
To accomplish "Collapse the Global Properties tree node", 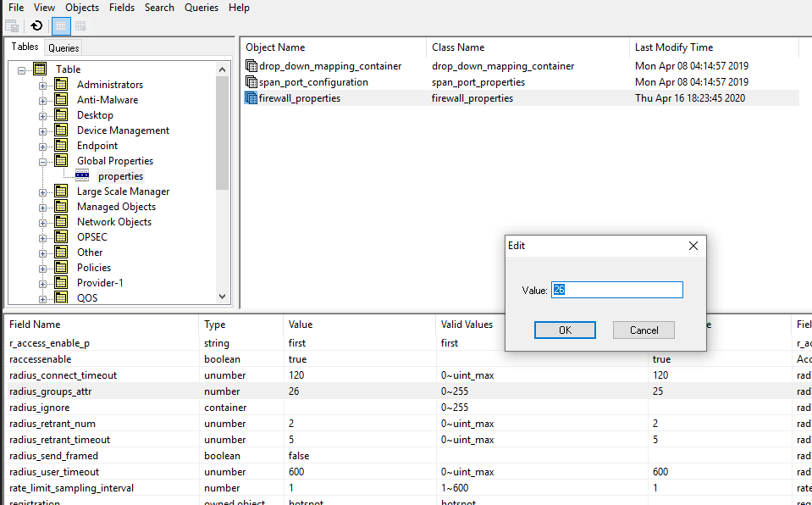I will (x=42, y=162).
